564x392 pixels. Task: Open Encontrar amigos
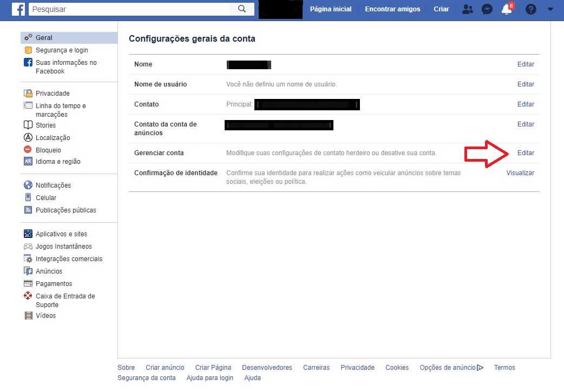[392, 9]
